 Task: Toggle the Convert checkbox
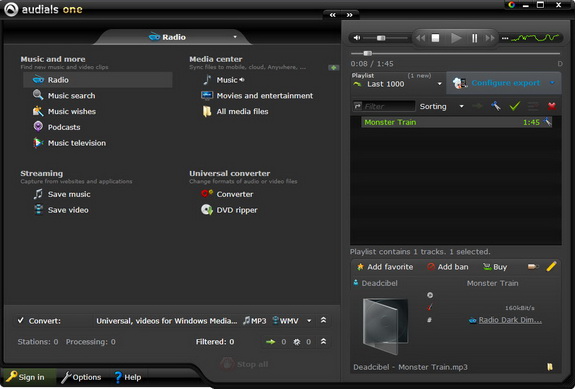21,320
